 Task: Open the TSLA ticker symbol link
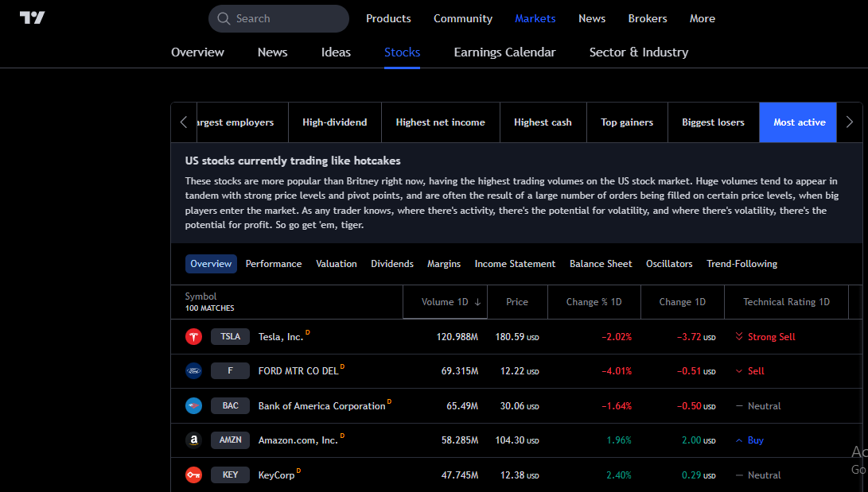tap(230, 337)
